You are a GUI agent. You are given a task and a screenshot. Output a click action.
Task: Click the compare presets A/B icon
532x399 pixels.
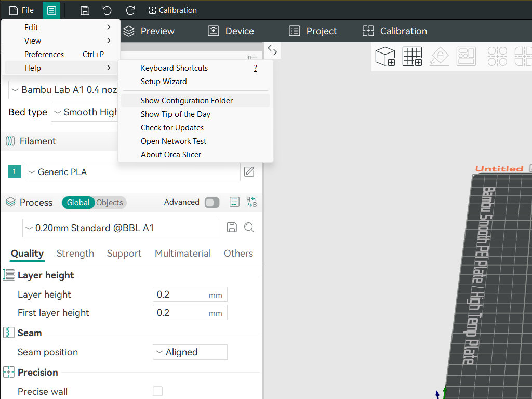[251, 202]
